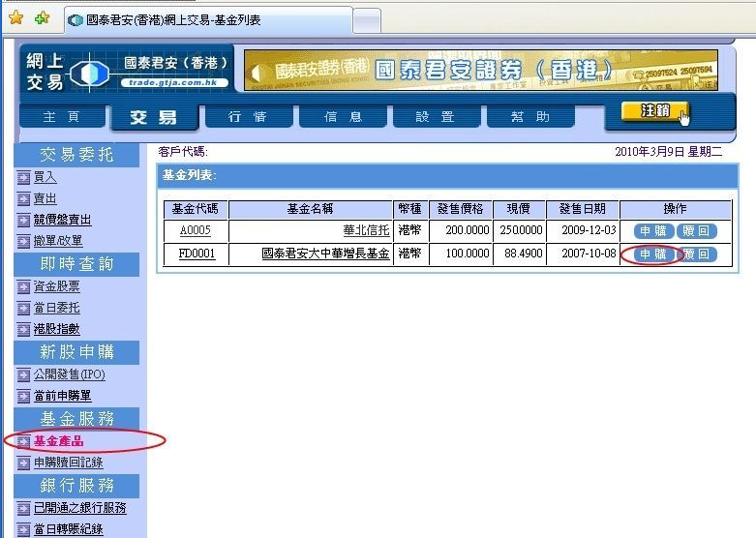Click the issue date 2009-12-03 cell
The height and width of the screenshot is (538, 756).
(x=583, y=230)
